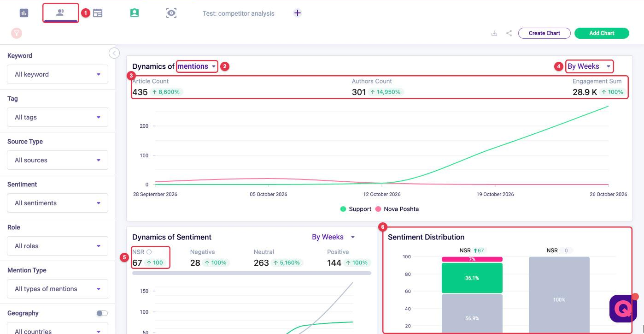
Task: Click the Create Chart button
Action: (544, 33)
